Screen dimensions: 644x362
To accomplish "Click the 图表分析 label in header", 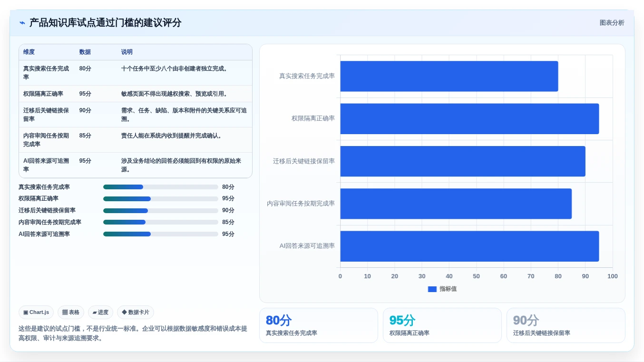I will click(612, 23).
